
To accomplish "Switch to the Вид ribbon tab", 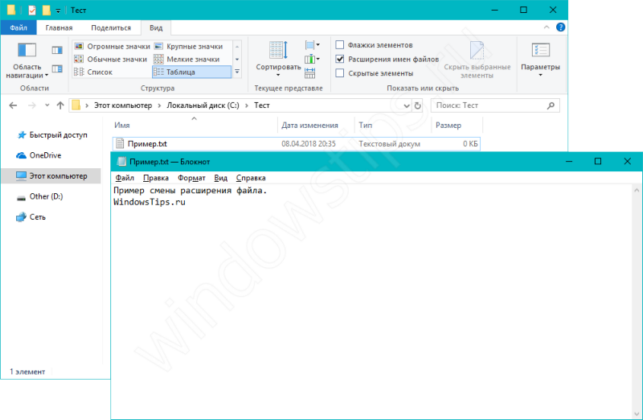I will point(156,27).
